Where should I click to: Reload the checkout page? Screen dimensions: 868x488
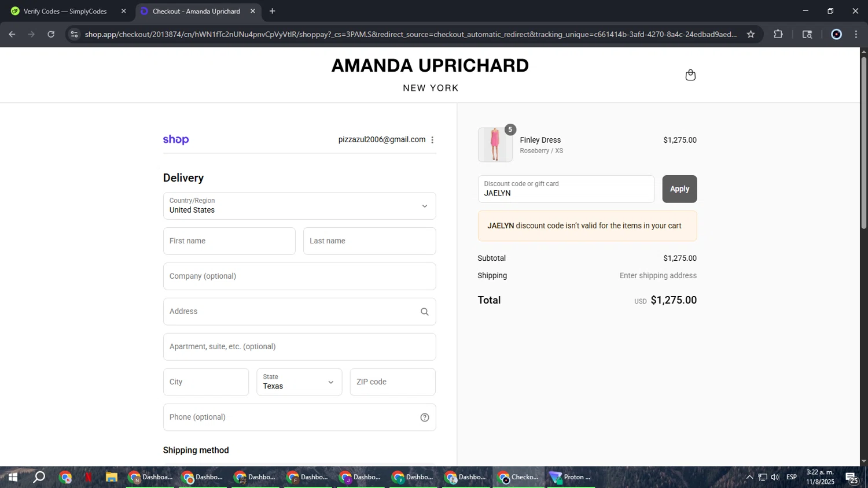click(51, 34)
